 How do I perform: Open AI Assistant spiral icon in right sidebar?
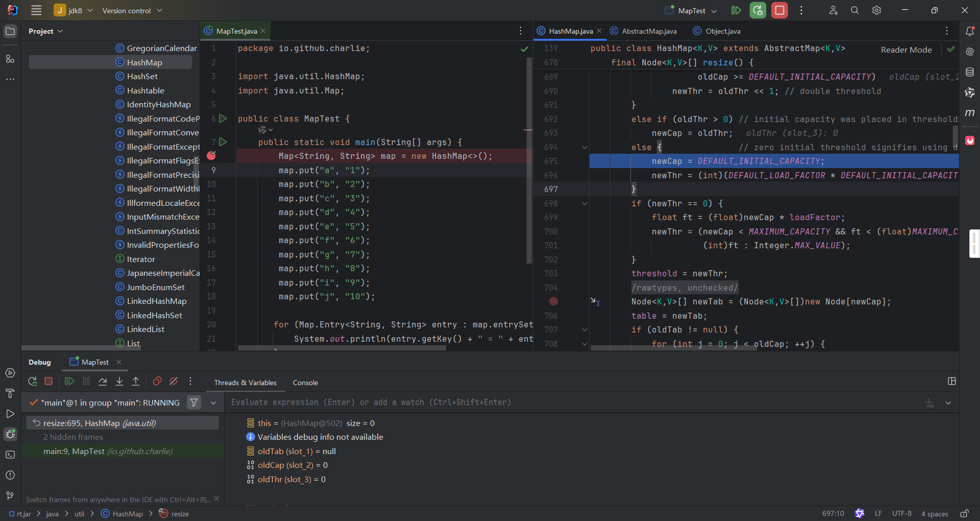(x=970, y=52)
